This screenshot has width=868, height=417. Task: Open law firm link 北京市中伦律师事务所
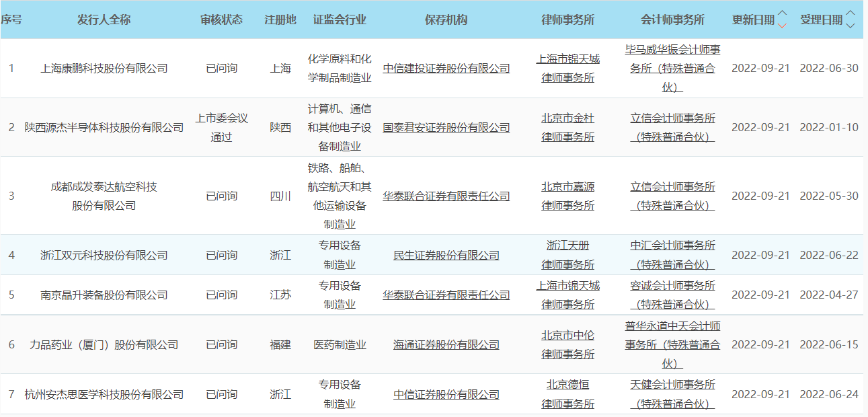click(568, 344)
